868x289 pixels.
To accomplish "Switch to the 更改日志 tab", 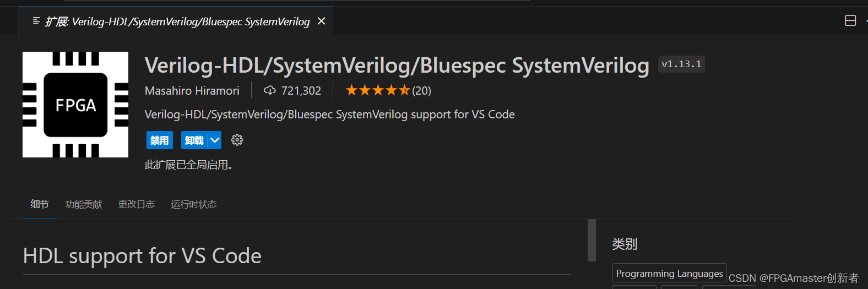I will pos(137,204).
